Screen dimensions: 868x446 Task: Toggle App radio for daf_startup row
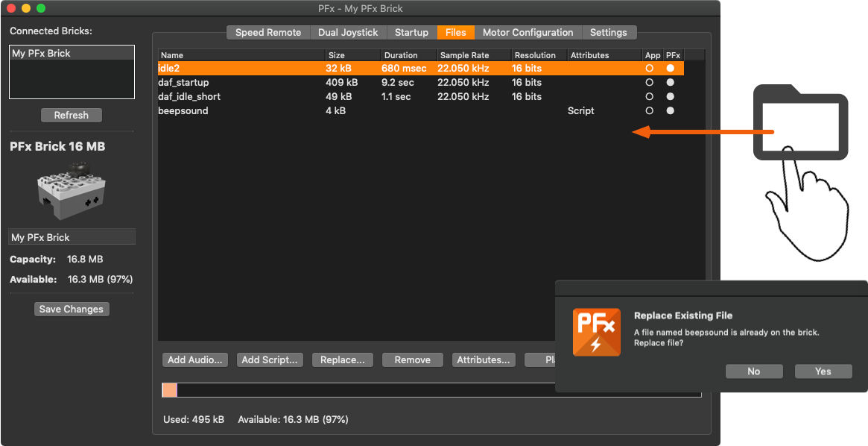[x=650, y=82]
